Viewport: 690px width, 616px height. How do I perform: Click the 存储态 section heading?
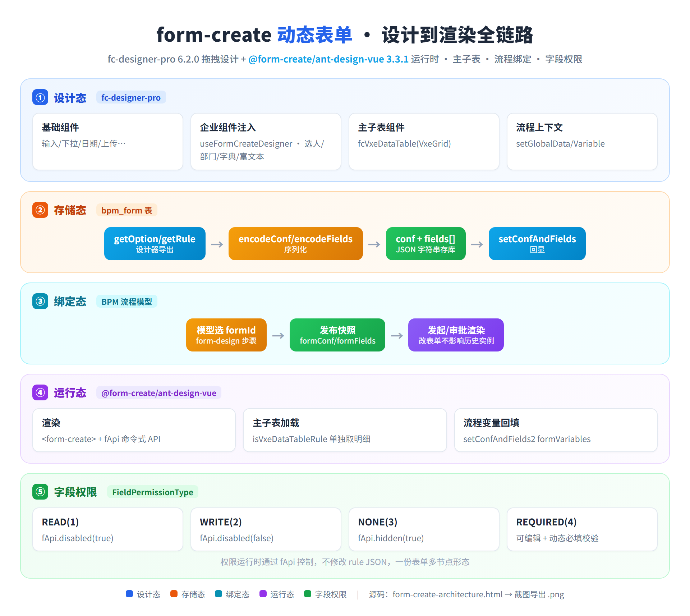coord(70,210)
